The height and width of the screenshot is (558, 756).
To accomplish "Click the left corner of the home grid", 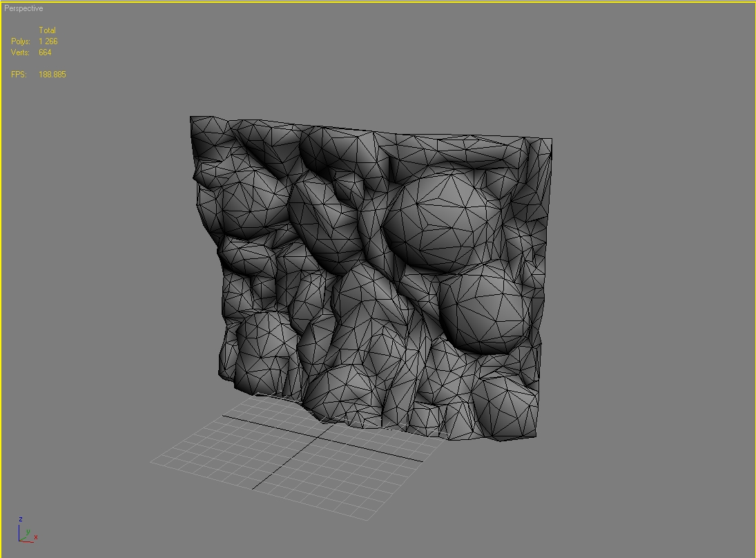I will coord(152,461).
